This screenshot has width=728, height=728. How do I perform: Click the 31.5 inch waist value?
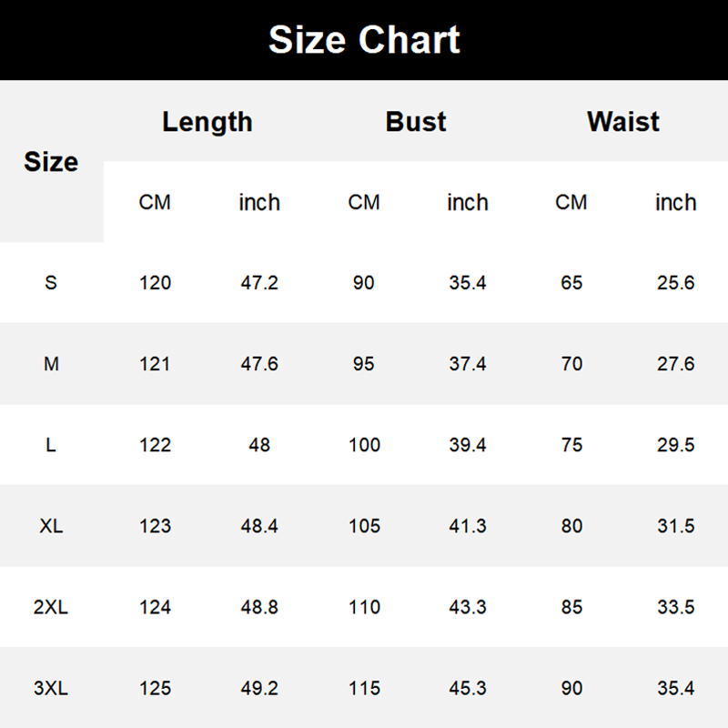pyautogui.click(x=676, y=526)
